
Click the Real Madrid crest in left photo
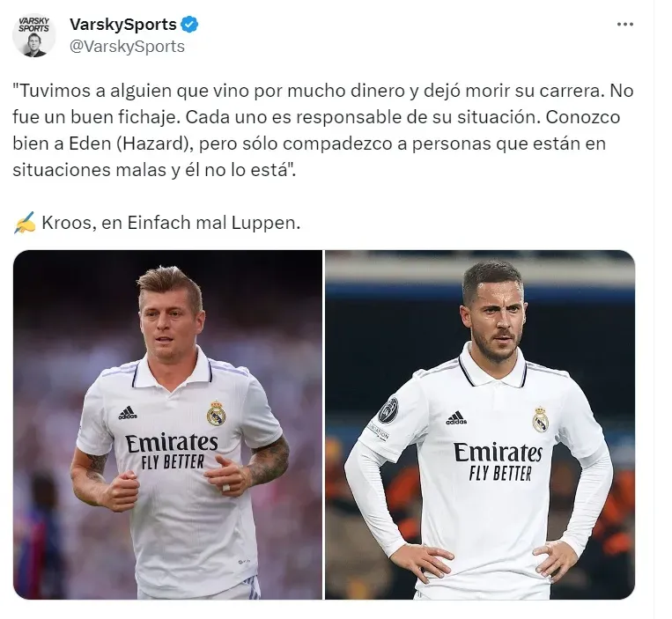coord(216,413)
